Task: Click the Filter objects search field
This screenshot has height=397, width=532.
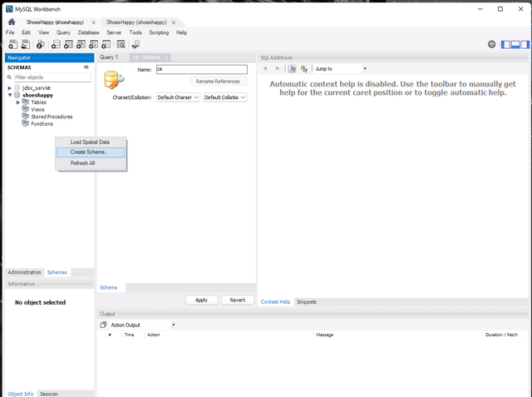Action: [52, 77]
